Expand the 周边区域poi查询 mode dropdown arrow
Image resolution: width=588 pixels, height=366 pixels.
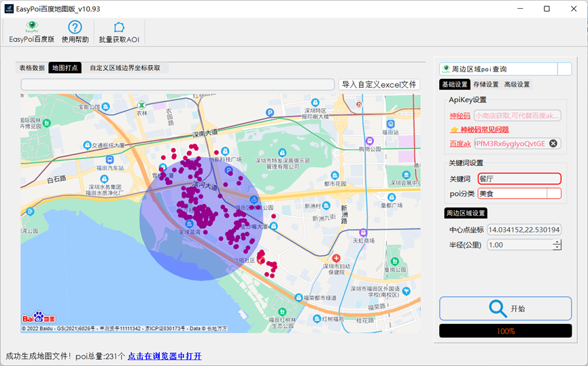coord(564,69)
